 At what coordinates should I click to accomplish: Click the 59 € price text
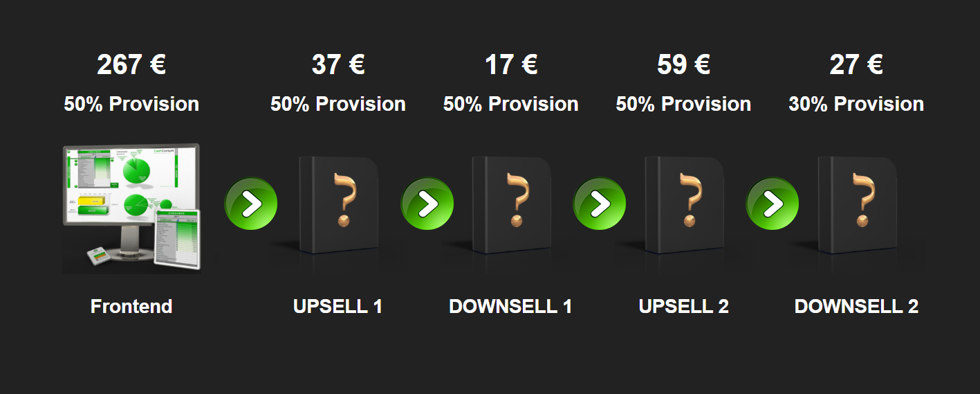point(684,65)
